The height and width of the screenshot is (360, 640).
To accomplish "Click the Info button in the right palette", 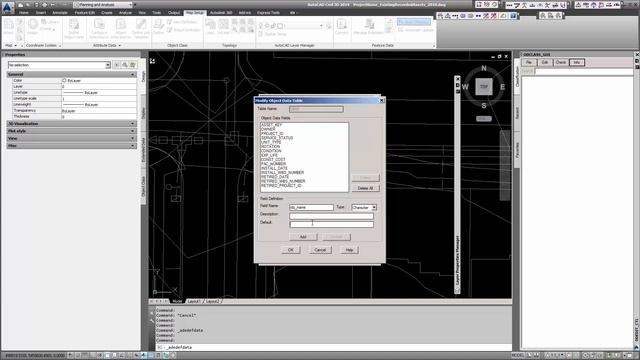I will tap(577, 62).
